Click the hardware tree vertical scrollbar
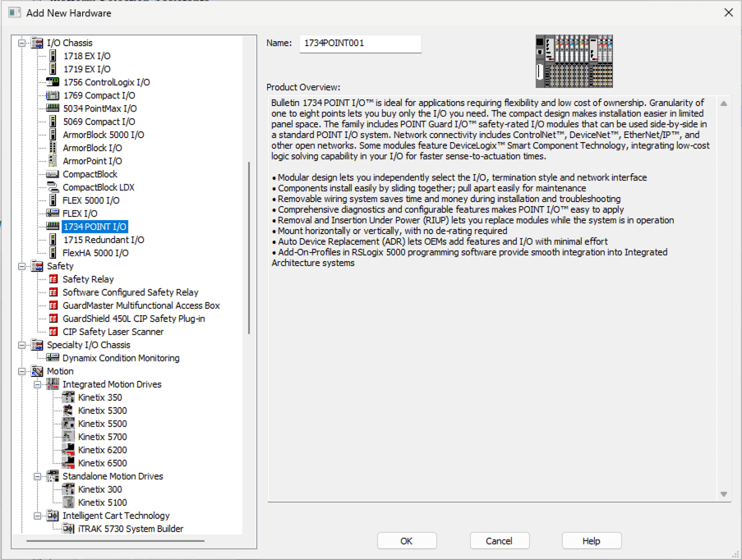The width and height of the screenshot is (742, 560). [x=249, y=246]
